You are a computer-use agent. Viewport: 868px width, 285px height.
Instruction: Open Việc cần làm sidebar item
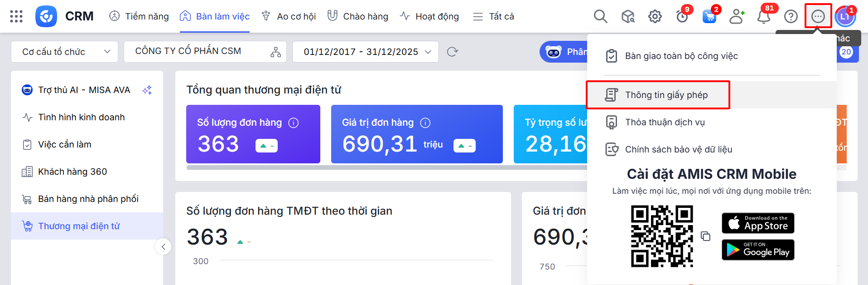(x=87, y=144)
